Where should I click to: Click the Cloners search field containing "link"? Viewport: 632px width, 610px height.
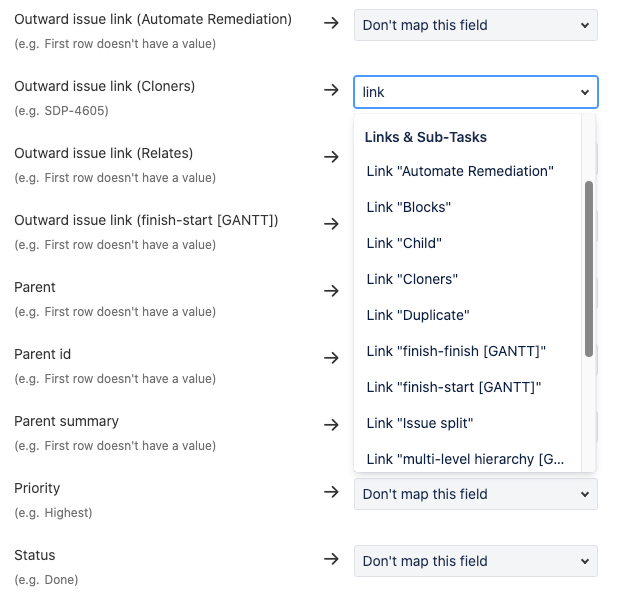[x=468, y=92]
